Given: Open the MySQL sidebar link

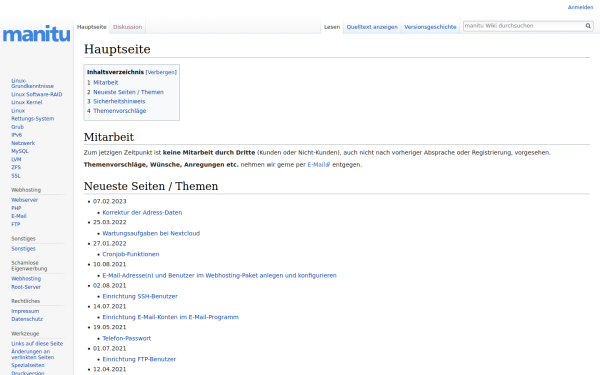Looking at the screenshot, I should coord(20,151).
